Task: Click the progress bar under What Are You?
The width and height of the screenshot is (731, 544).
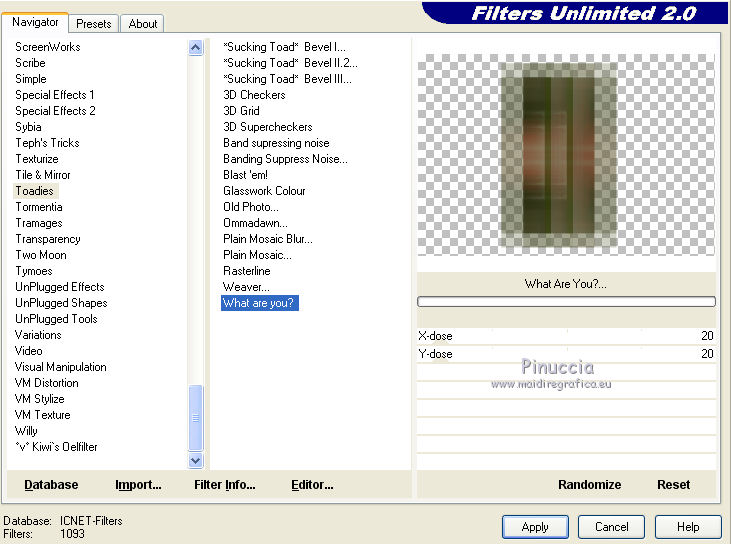Action: 566,302
